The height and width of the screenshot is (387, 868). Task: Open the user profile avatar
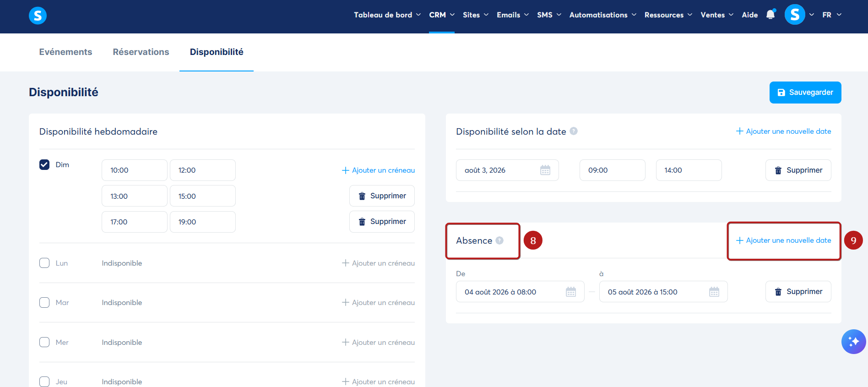click(x=795, y=15)
